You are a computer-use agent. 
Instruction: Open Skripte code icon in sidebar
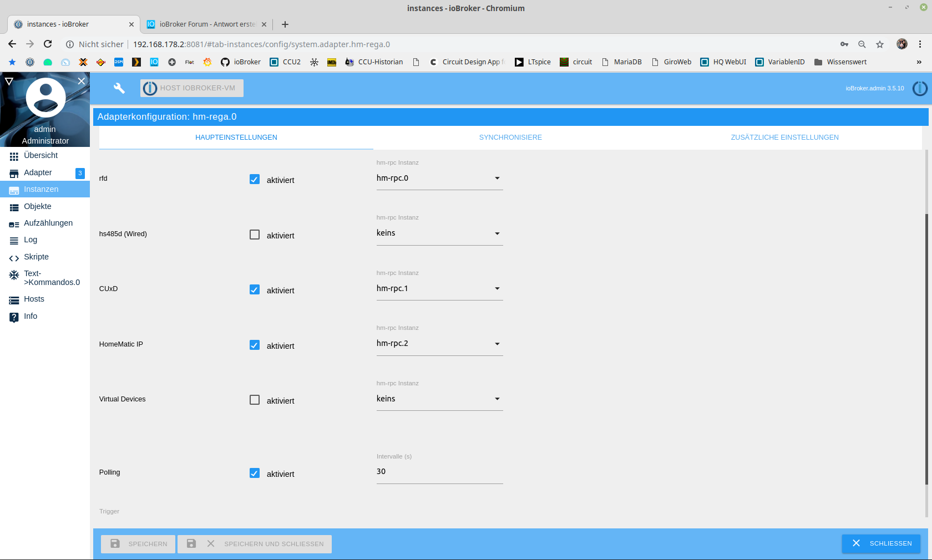14,257
